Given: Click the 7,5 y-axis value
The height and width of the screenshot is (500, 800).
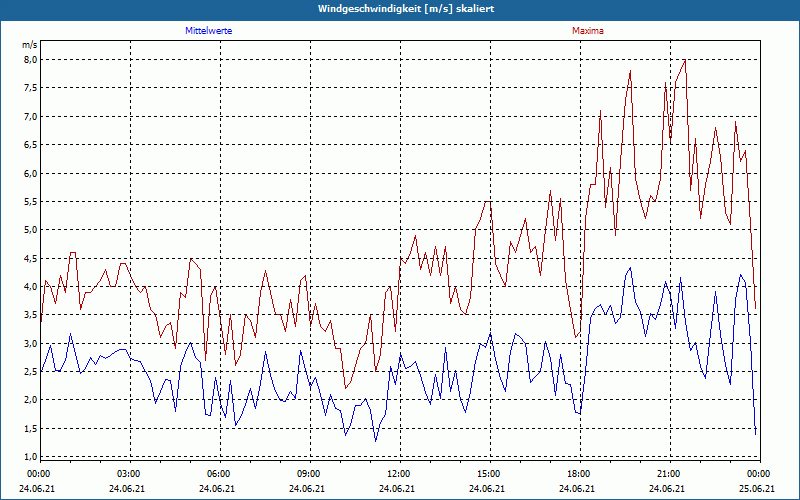Looking at the screenshot, I should pos(31,88).
